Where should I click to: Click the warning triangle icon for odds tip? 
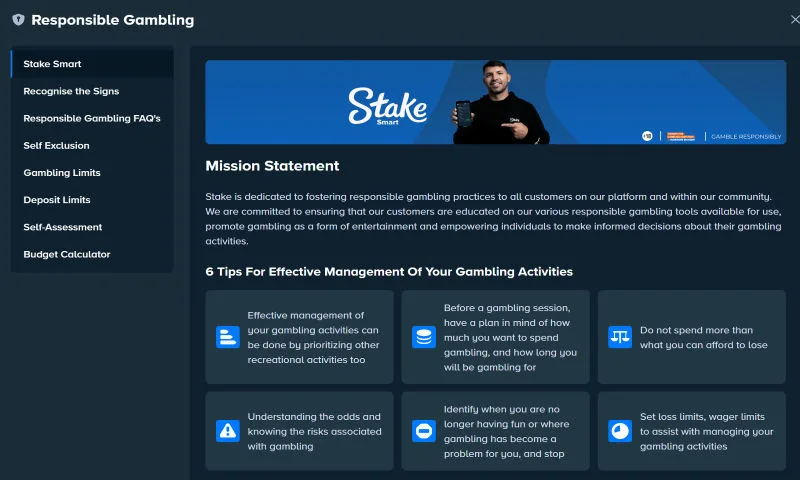pyautogui.click(x=228, y=431)
